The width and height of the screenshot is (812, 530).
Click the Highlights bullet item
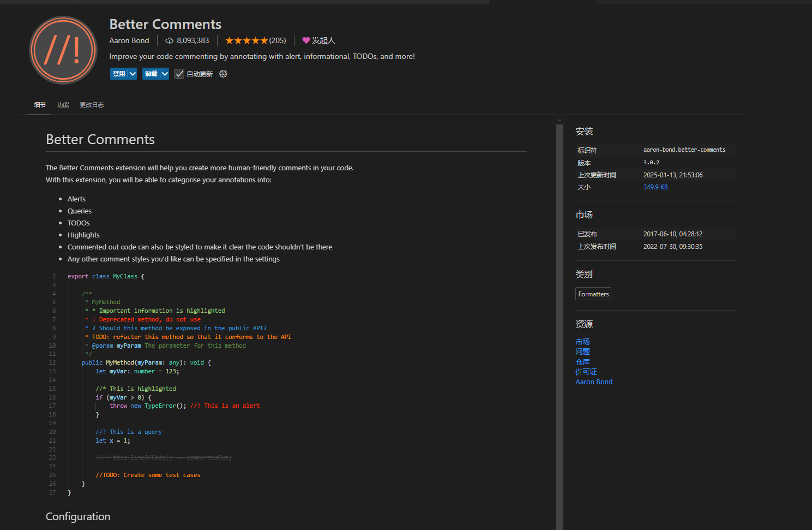[83, 235]
